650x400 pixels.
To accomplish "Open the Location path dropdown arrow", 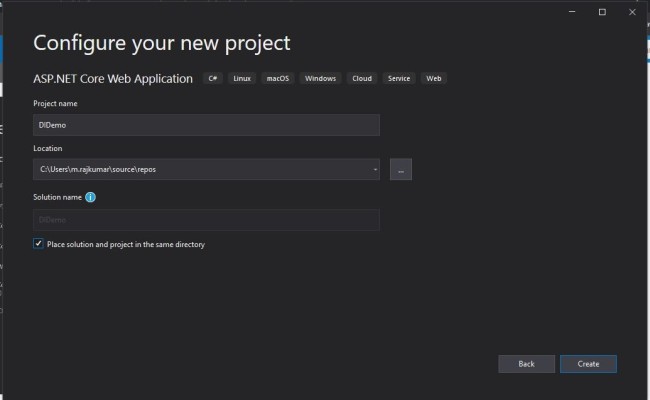I will pyautogui.click(x=374, y=169).
